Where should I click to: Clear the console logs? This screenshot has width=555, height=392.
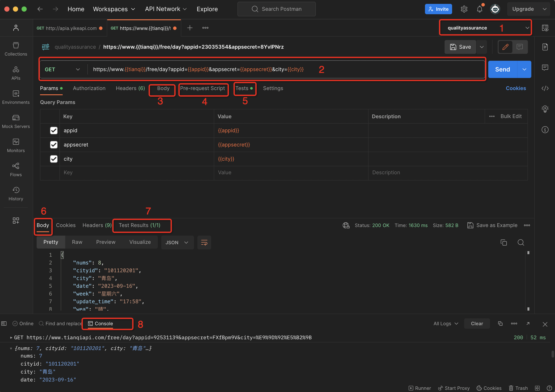pos(477,324)
